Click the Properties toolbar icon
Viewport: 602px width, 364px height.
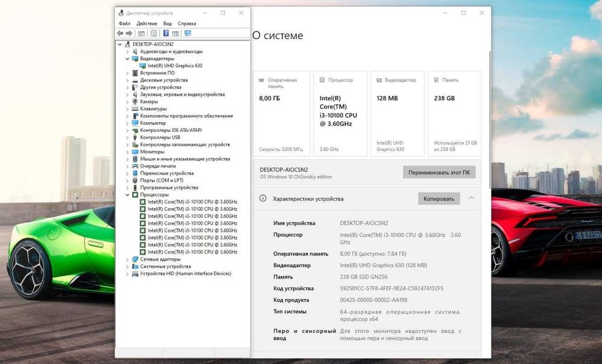coord(154,33)
